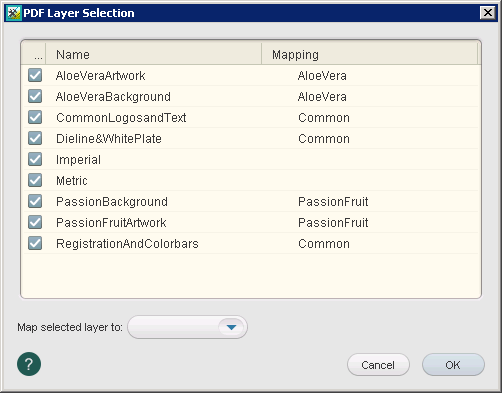Toggle the Imperial layer checkbox
The height and width of the screenshot is (393, 502).
point(35,159)
